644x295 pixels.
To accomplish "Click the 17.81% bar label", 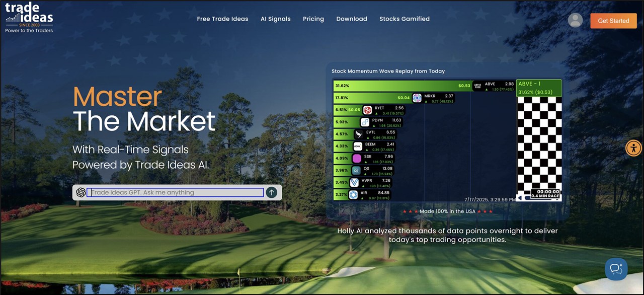I will tap(342, 98).
